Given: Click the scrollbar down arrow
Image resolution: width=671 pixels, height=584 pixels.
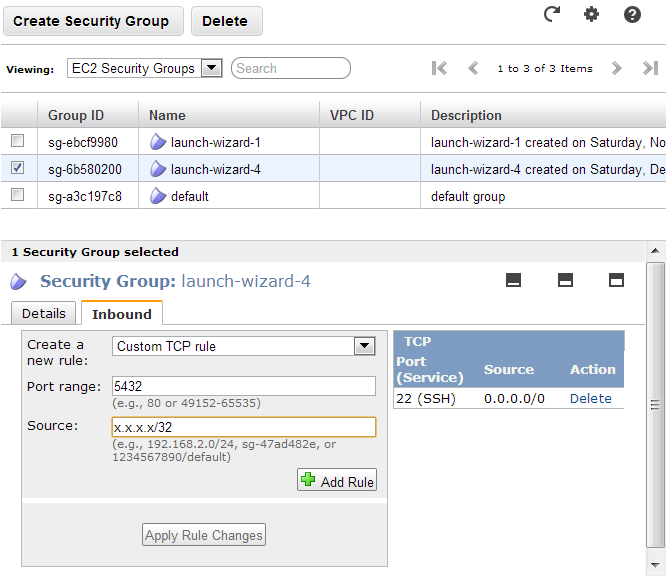Looking at the screenshot, I should [655, 565].
